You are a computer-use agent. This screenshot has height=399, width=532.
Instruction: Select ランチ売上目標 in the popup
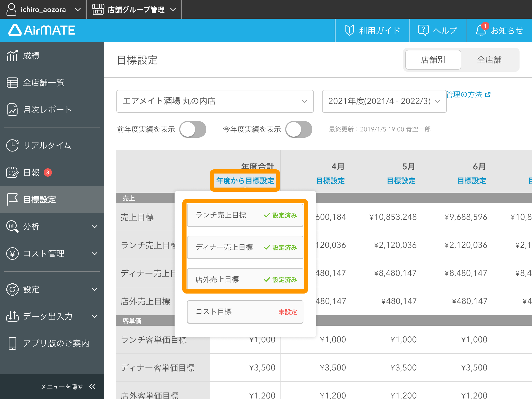(245, 215)
